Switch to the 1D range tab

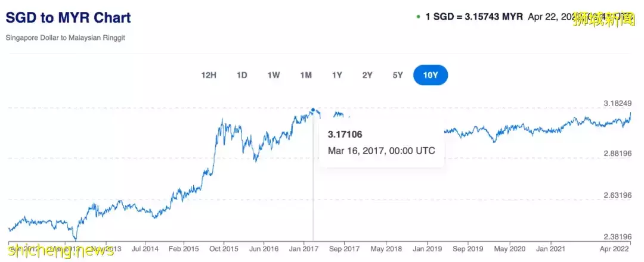(241, 75)
